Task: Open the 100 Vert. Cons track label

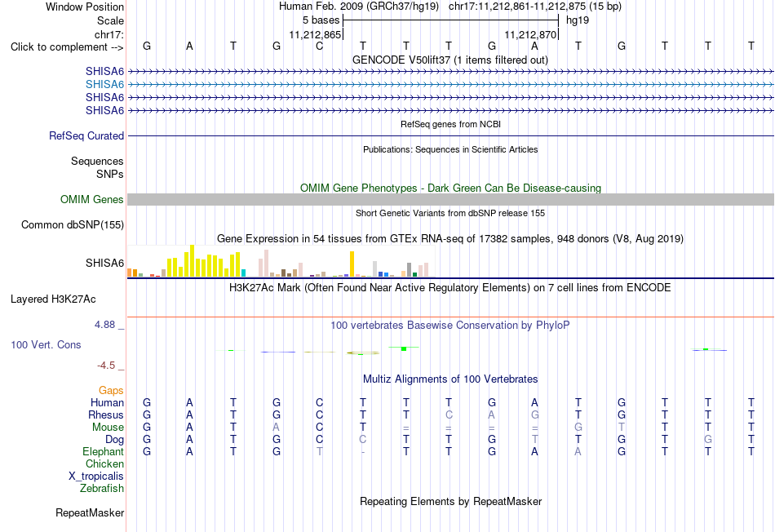Action: click(46, 344)
